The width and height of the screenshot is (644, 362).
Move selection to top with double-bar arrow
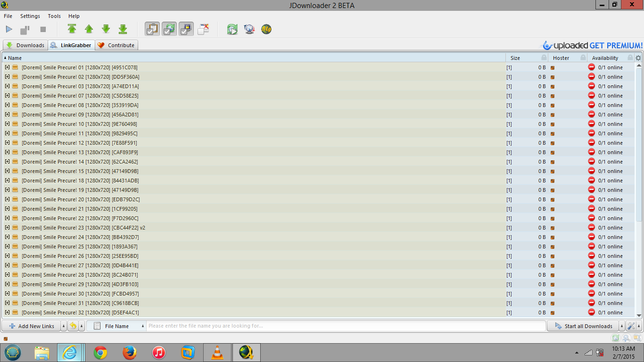[x=72, y=29]
